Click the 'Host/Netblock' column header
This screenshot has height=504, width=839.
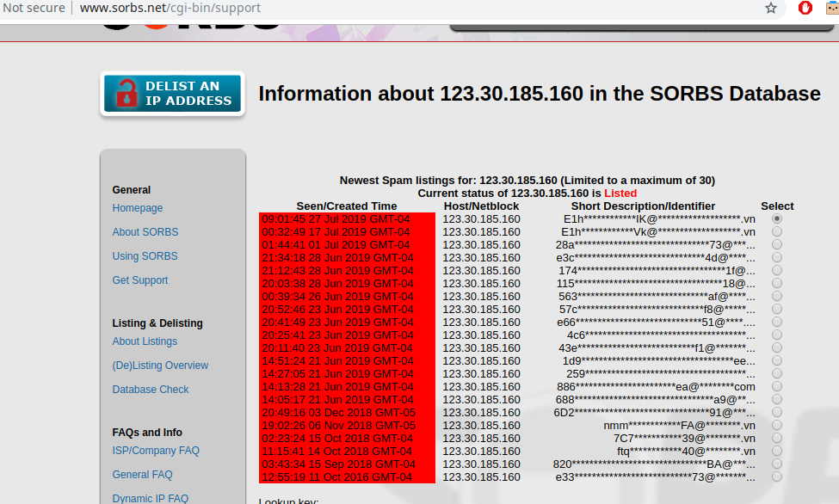(481, 206)
